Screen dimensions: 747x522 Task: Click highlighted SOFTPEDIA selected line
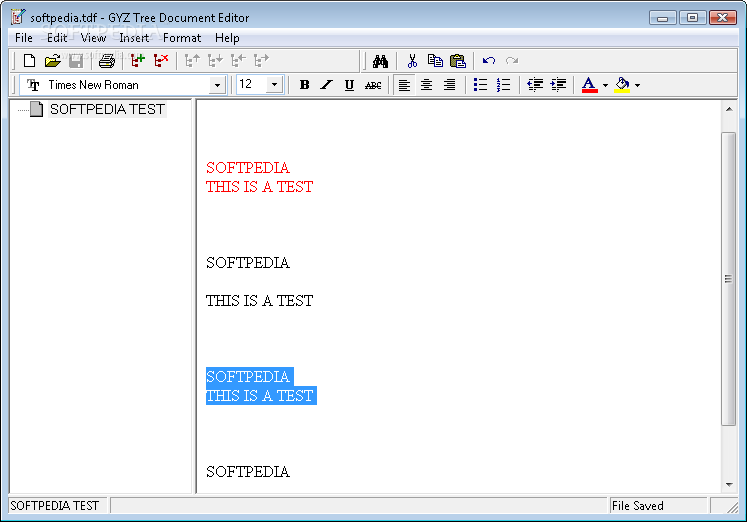click(x=250, y=377)
